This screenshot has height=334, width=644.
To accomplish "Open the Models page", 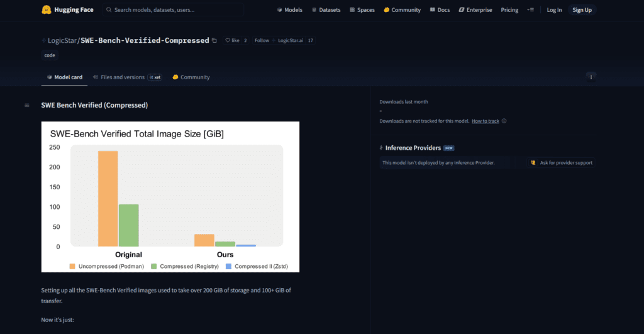I will point(289,10).
